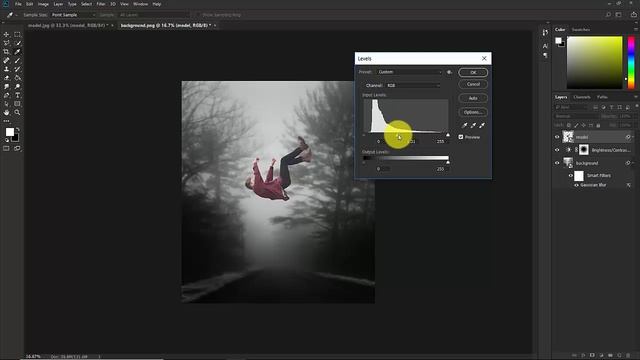Select the Quick Selection tool
This screenshot has width=640, height=360.
coord(17,43)
